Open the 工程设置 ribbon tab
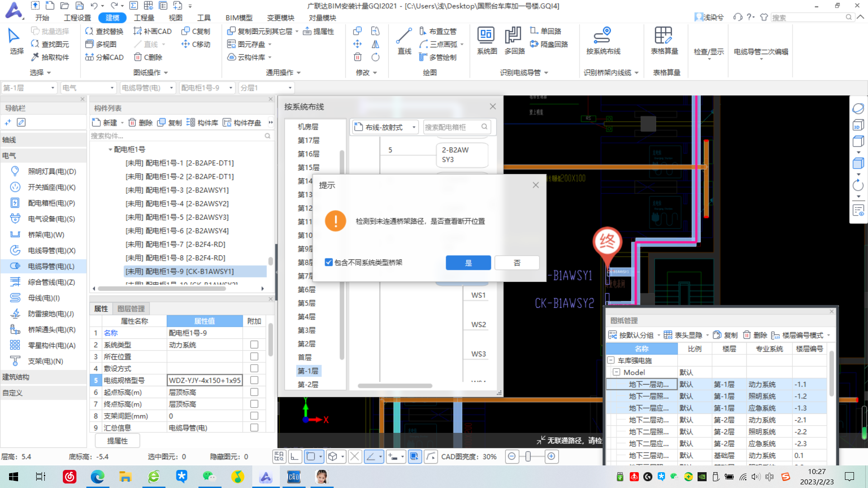Viewport: 868px width, 488px height. tap(77, 18)
